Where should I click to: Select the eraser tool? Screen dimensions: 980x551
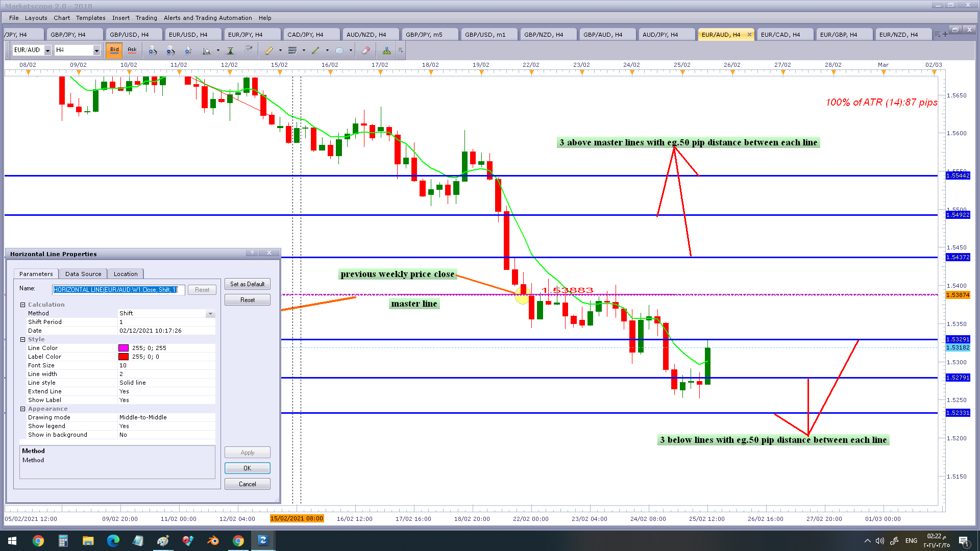point(365,51)
